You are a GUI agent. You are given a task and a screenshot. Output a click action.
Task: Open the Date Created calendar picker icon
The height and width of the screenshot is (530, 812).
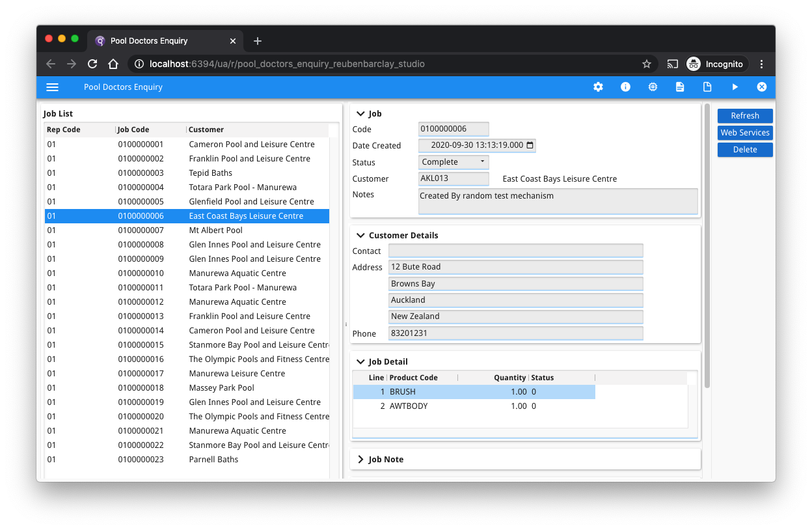[530, 145]
